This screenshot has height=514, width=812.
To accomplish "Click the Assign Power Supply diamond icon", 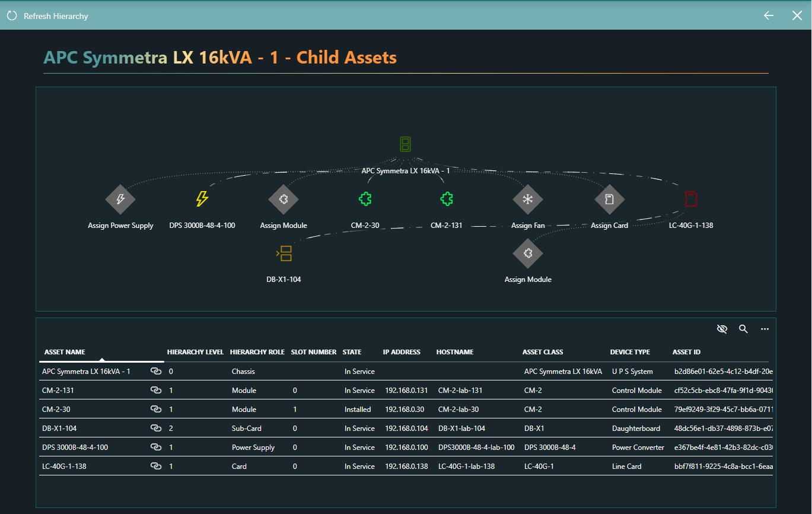I will (x=120, y=199).
